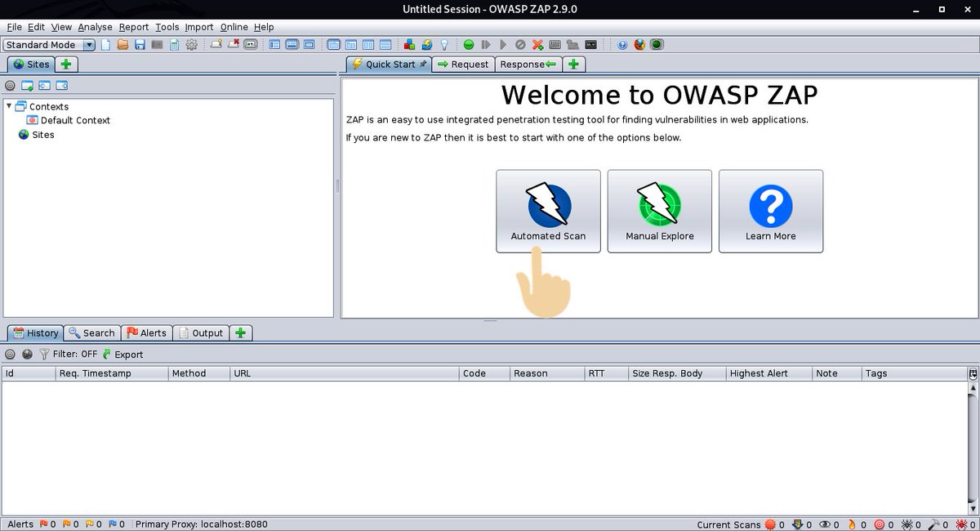Click the Export button in History
The image size is (980, 531).
coord(122,355)
